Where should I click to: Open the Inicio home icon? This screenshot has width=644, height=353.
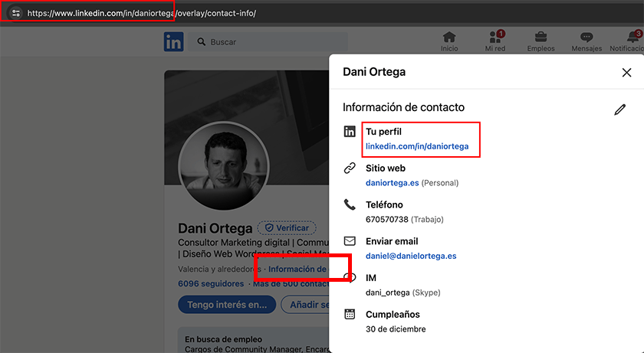pos(449,38)
